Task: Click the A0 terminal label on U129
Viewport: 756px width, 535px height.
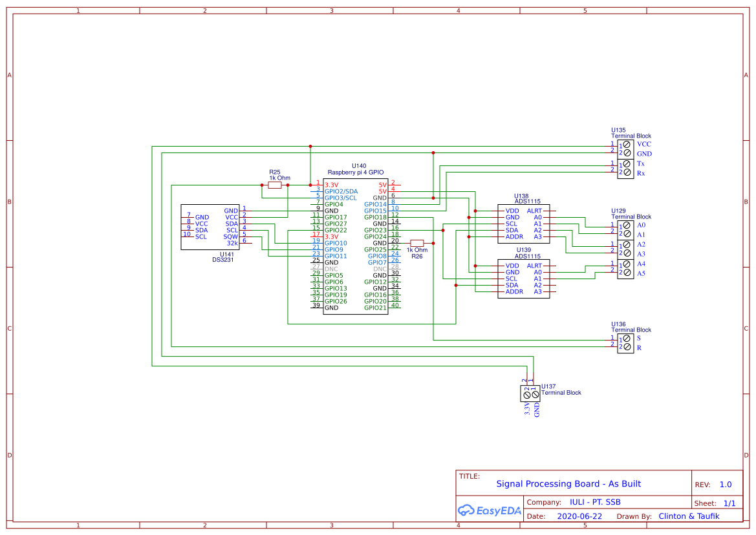Action: click(x=641, y=226)
